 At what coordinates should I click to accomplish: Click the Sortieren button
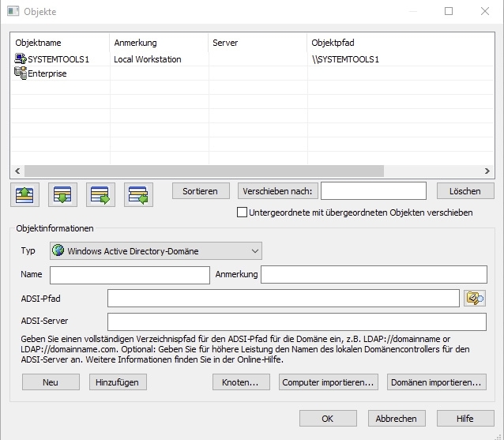[x=201, y=191]
